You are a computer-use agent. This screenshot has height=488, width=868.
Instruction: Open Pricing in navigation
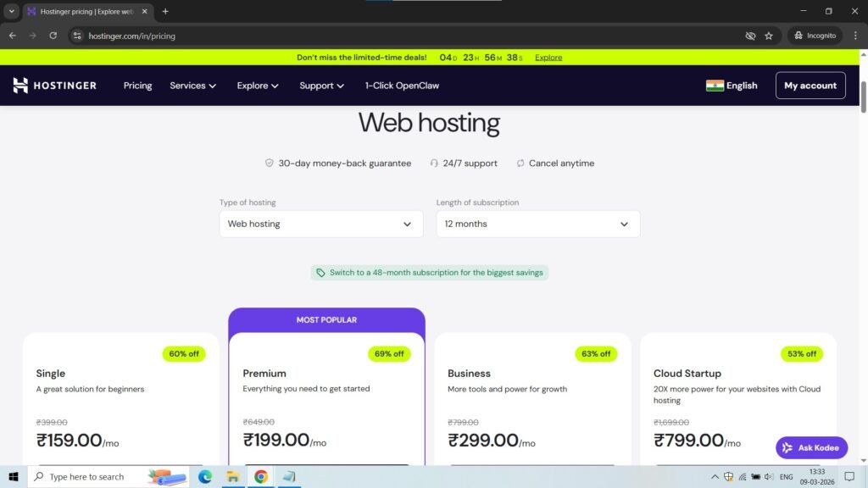tap(137, 86)
